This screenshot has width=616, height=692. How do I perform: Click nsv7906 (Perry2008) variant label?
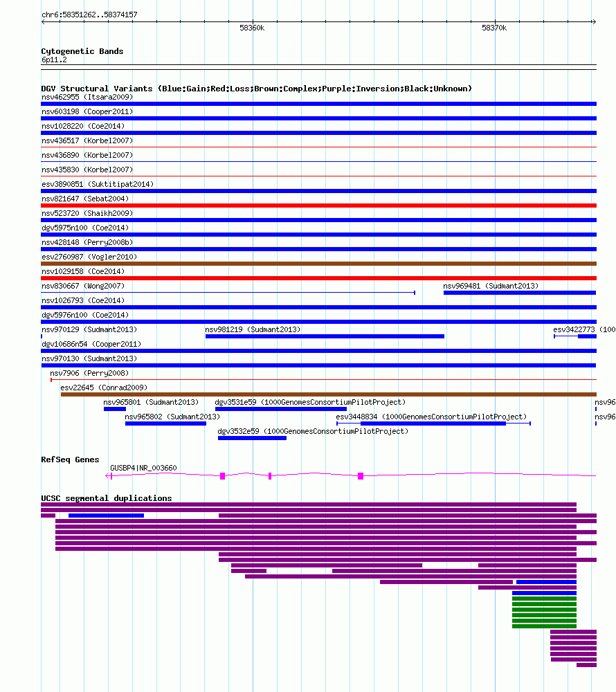(89, 374)
